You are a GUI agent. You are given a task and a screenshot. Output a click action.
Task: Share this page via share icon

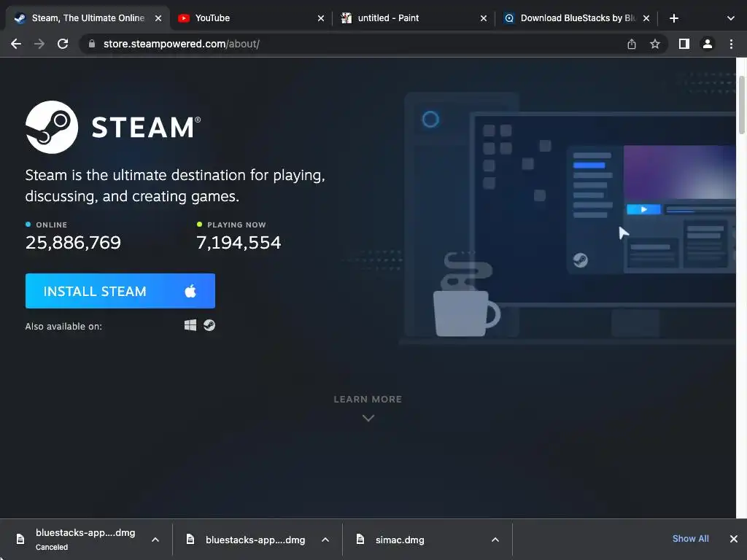coord(632,44)
